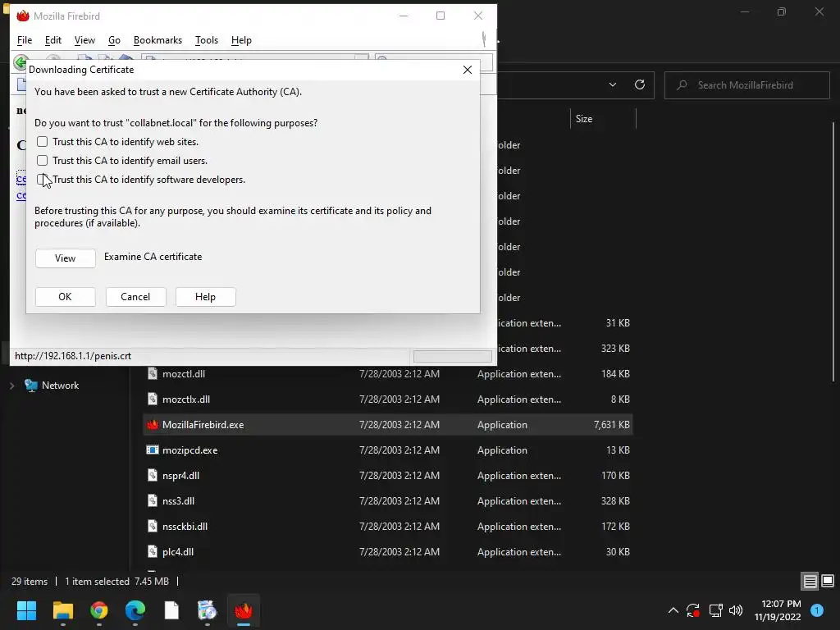Click the Mozilla Firebird title bar icon

click(22, 16)
